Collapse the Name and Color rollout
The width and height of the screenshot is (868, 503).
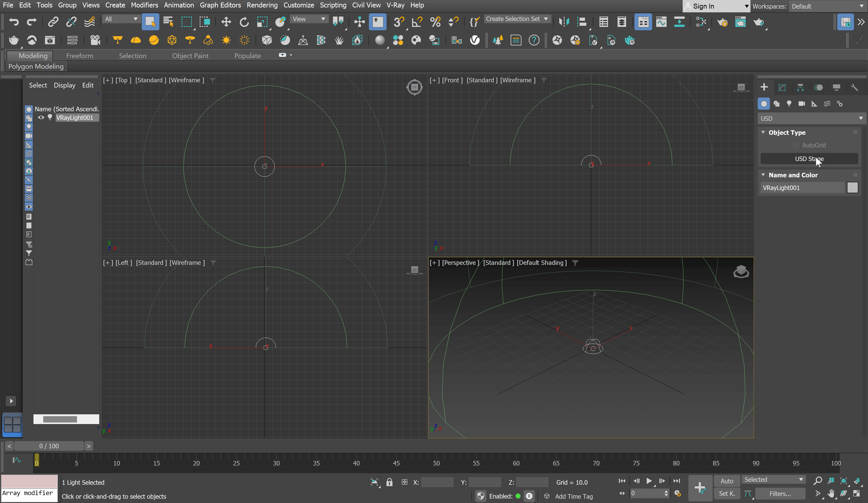(763, 175)
